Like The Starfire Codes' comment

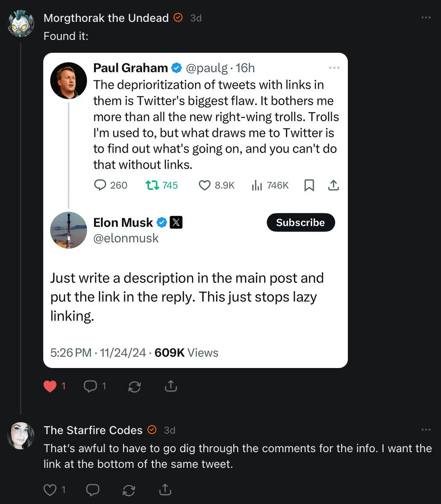pyautogui.click(x=50, y=489)
